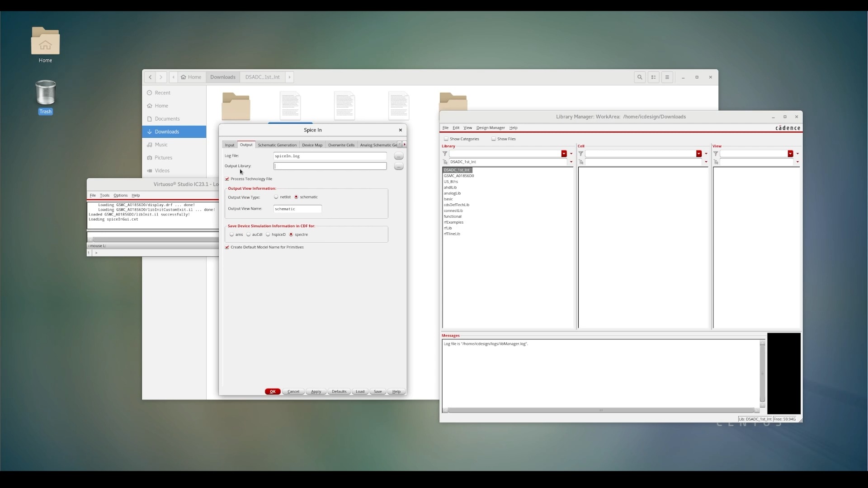
Task: Click the Messages horizontal scrollbar
Action: coord(601,410)
